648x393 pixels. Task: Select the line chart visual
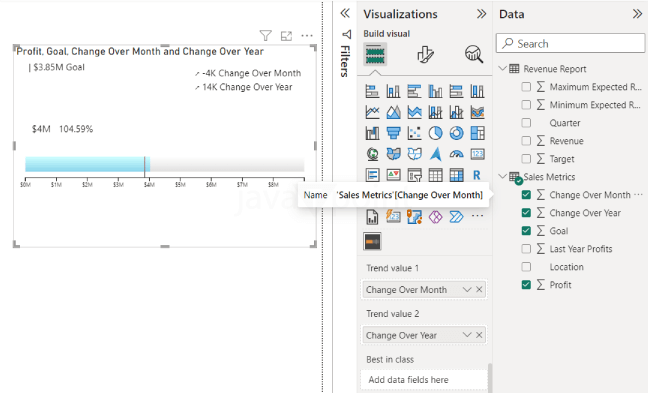pyautogui.click(x=372, y=112)
